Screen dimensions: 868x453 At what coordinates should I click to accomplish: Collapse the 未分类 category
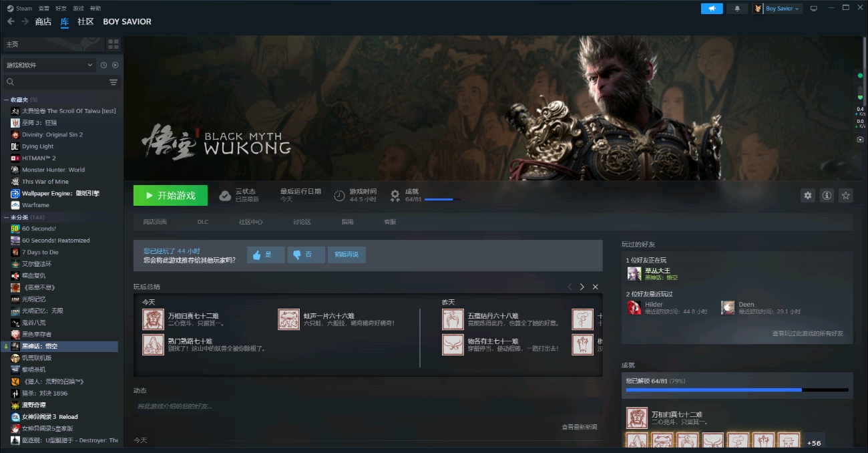[6, 217]
